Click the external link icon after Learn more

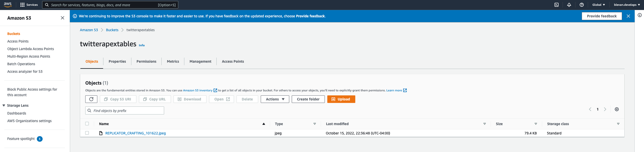tap(405, 90)
